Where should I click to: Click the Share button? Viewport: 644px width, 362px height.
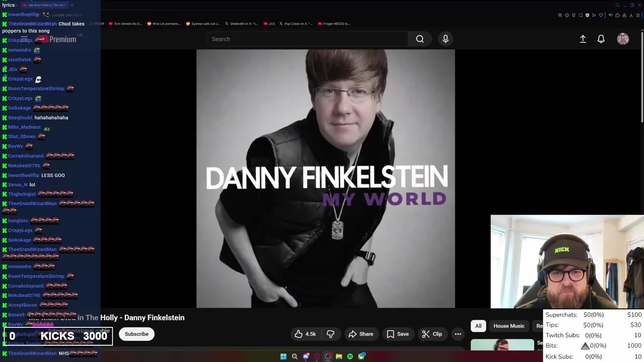(x=361, y=334)
